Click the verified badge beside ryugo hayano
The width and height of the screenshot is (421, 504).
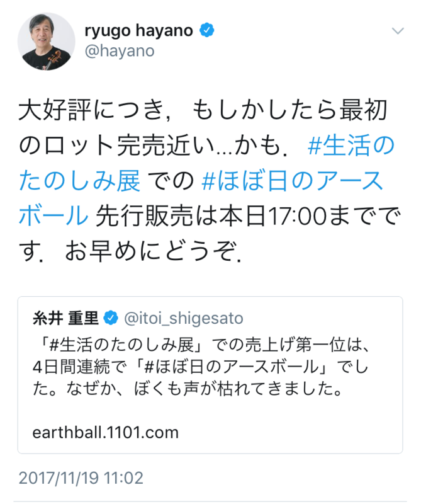(207, 30)
